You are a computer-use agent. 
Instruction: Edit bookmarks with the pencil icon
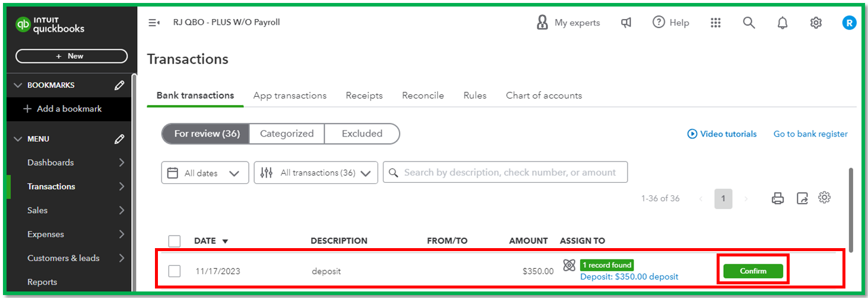tap(119, 85)
